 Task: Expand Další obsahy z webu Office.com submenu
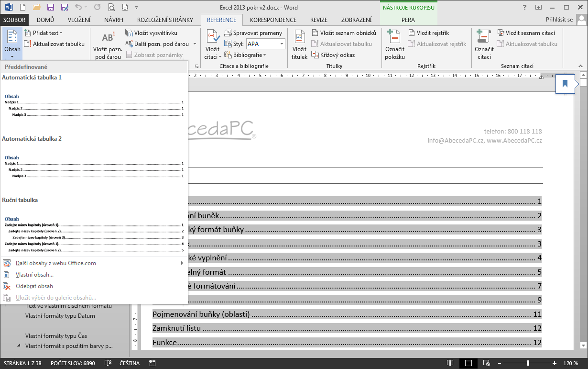(x=94, y=263)
